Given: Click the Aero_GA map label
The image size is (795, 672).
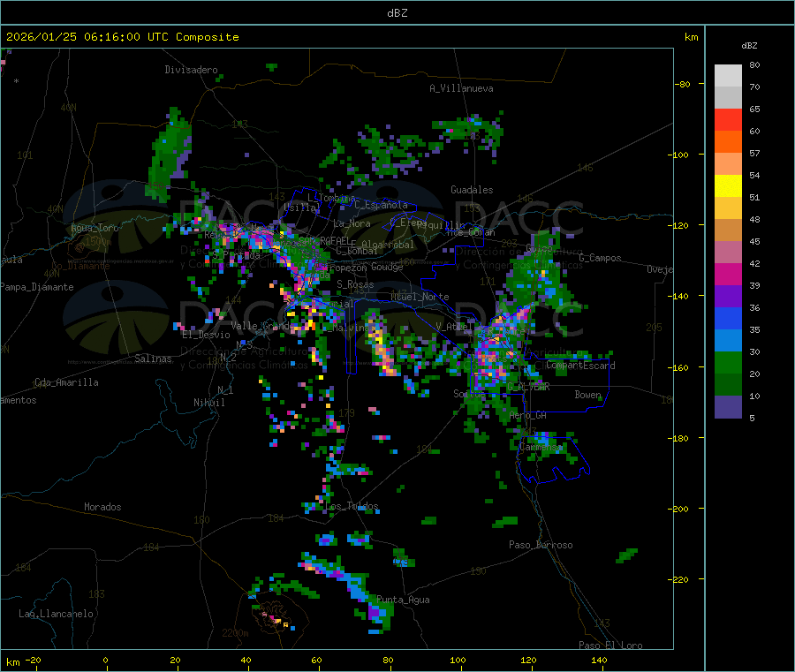Looking at the screenshot, I should point(527,415).
